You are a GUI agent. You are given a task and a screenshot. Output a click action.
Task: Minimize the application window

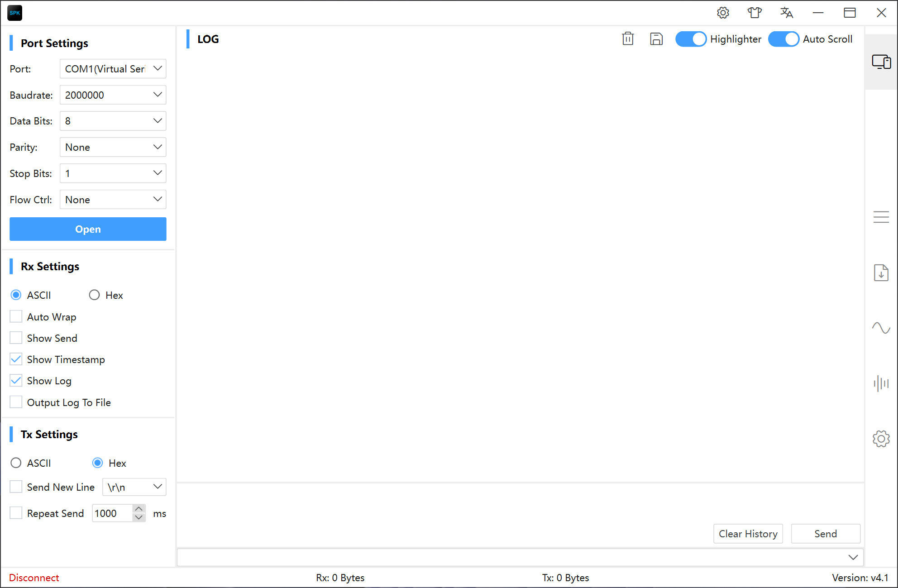(x=818, y=13)
